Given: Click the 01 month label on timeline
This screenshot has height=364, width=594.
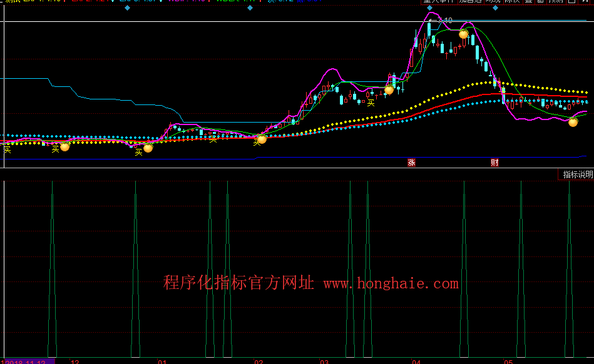Looking at the screenshot, I should (x=162, y=361).
